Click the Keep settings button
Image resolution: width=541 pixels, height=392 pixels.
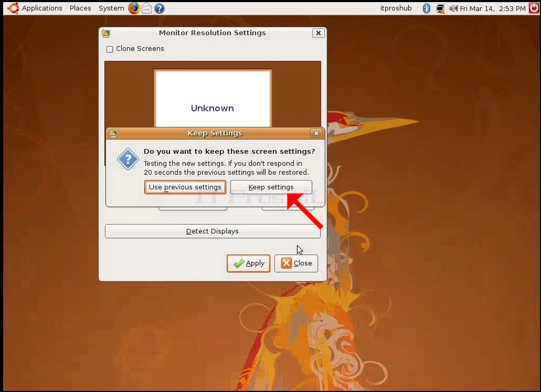(x=271, y=187)
